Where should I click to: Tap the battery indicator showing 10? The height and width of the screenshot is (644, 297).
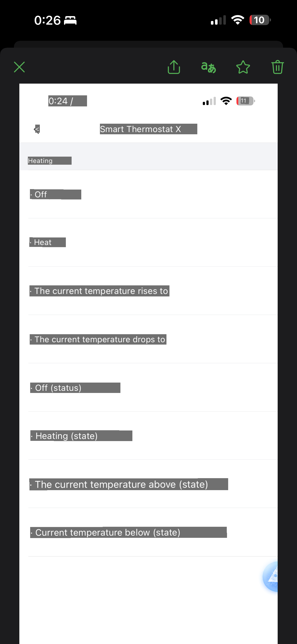point(260,20)
